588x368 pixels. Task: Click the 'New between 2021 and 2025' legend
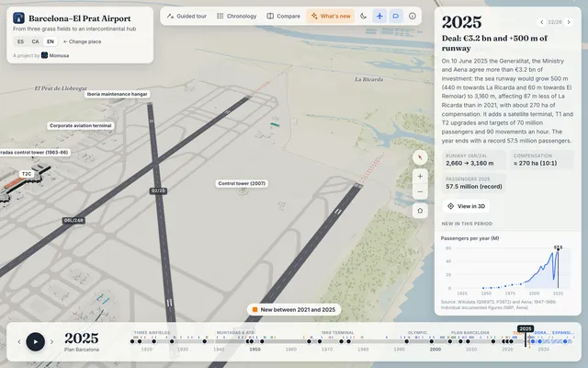pyautogui.click(x=294, y=310)
